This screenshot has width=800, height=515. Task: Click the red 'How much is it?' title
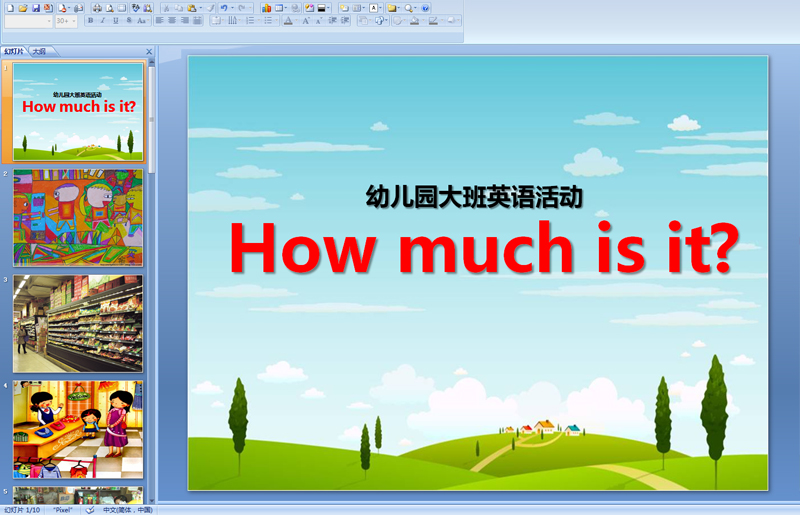coord(484,248)
